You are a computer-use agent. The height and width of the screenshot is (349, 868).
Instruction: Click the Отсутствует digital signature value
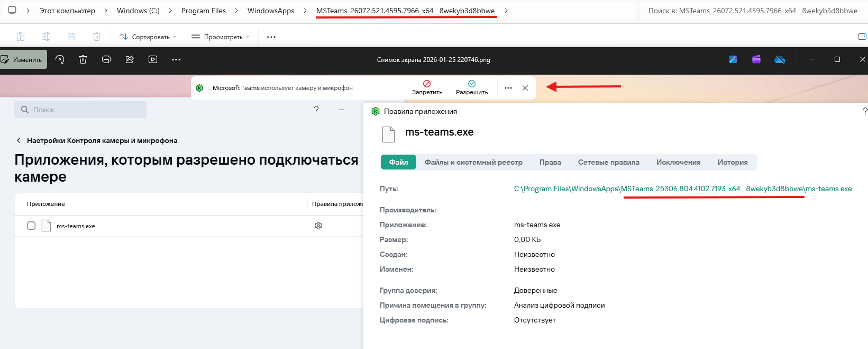(x=535, y=320)
